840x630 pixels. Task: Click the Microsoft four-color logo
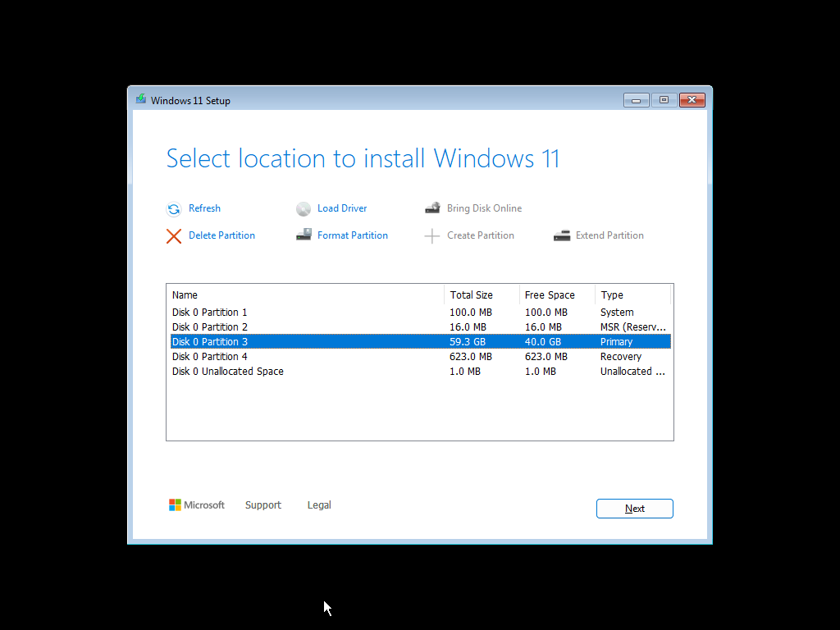coord(175,505)
